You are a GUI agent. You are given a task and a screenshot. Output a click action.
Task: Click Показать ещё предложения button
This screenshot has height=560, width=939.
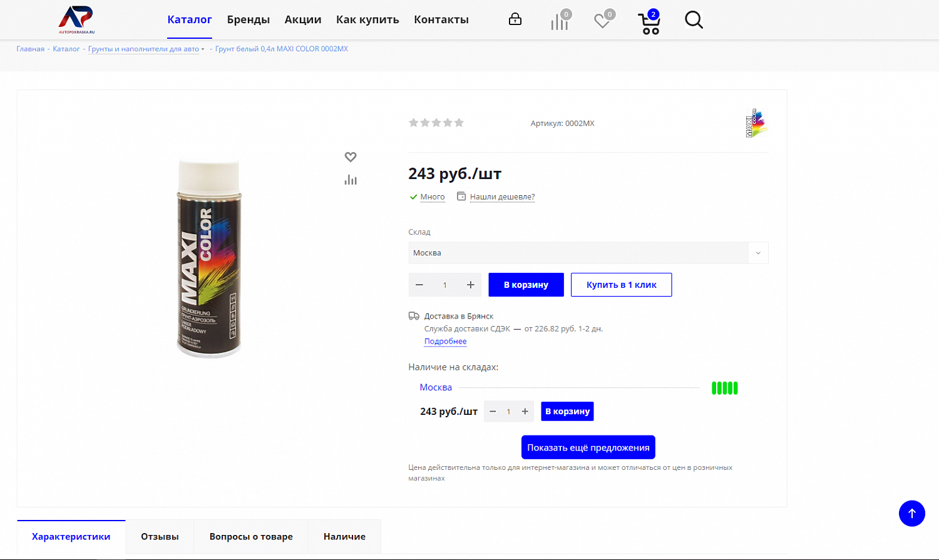(588, 447)
